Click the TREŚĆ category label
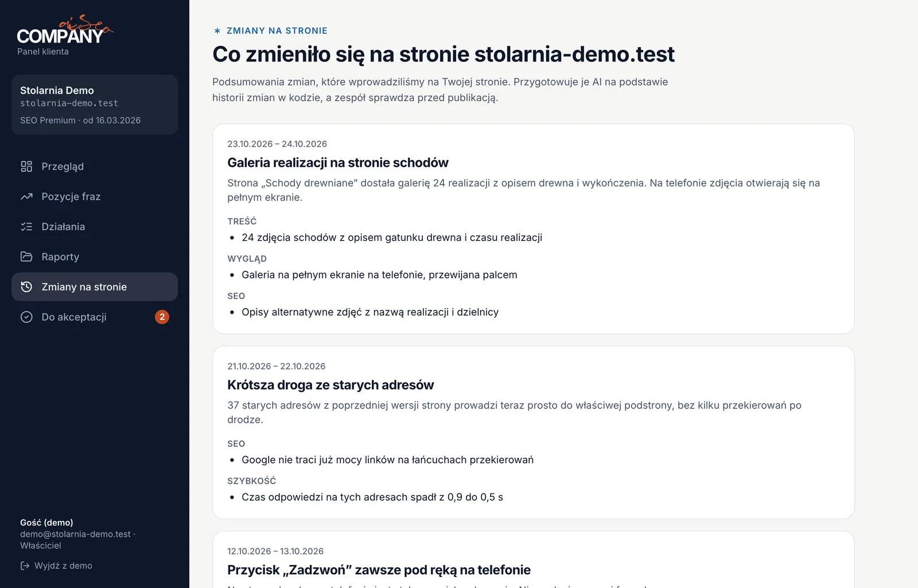 tap(242, 221)
